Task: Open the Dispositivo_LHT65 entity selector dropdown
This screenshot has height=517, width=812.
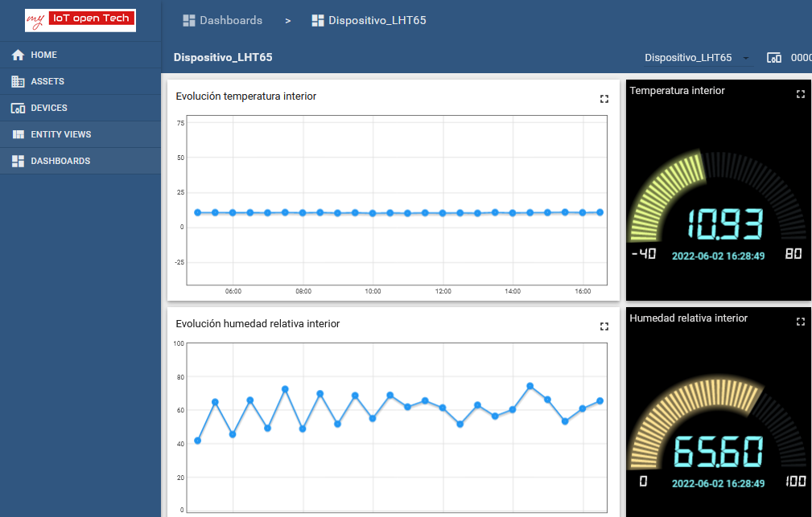Action: (x=746, y=57)
